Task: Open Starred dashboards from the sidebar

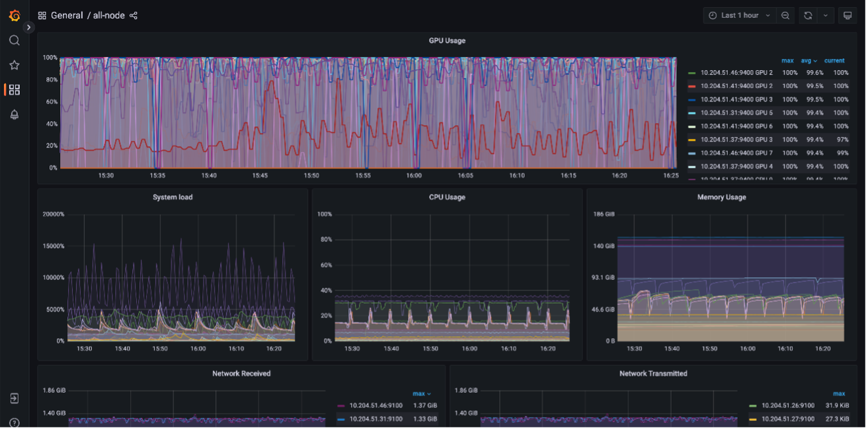Action: 14,65
